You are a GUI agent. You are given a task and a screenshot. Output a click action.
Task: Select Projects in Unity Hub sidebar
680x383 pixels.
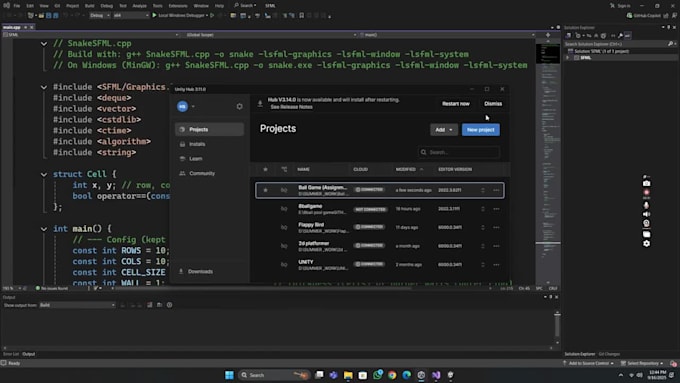coord(210,129)
